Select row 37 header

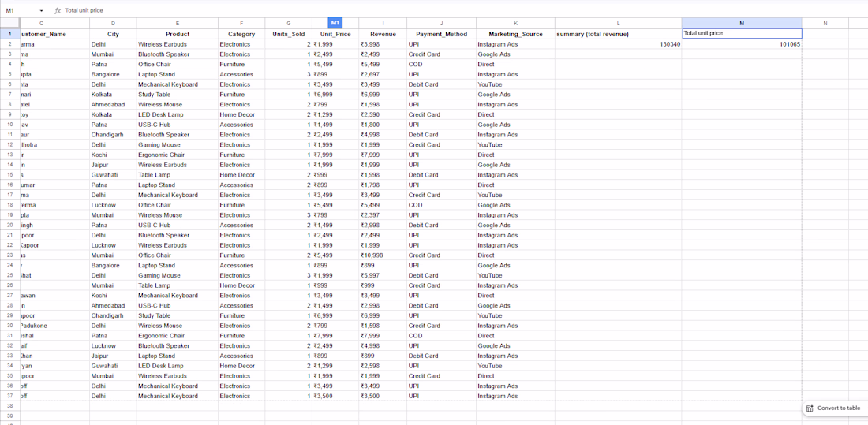(9, 397)
